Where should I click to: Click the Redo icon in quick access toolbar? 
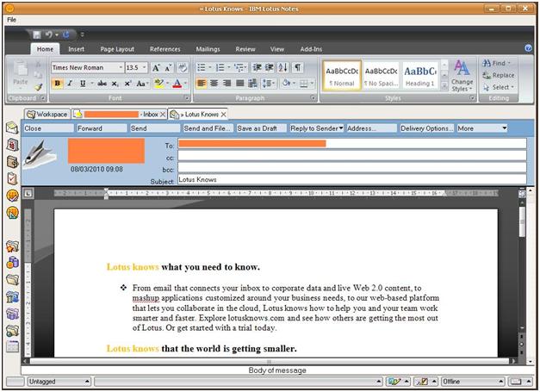65,34
